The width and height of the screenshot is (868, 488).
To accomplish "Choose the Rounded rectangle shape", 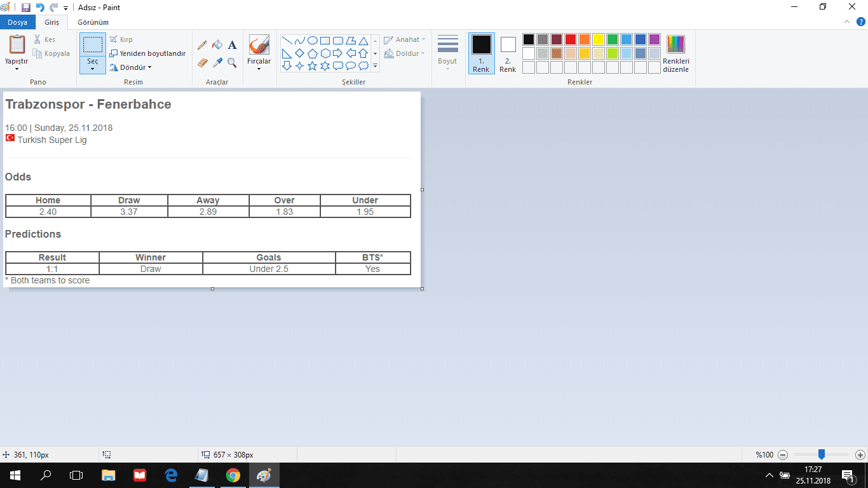I will (338, 41).
